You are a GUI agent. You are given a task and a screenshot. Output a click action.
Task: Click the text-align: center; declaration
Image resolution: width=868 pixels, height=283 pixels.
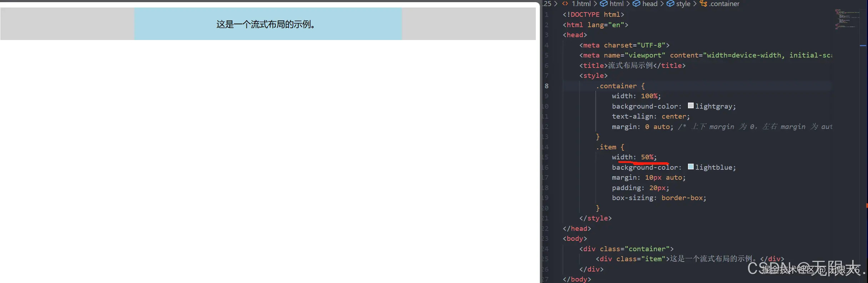[x=651, y=116]
